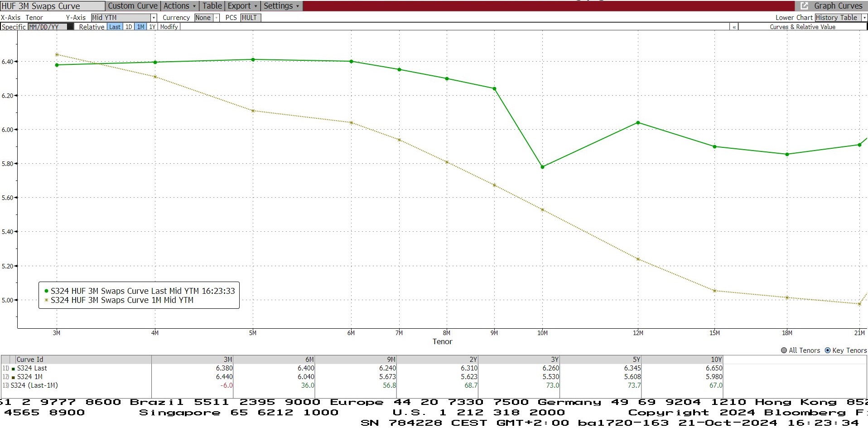Click the 6.380 value in 3M column
868x448 pixels.
224,368
